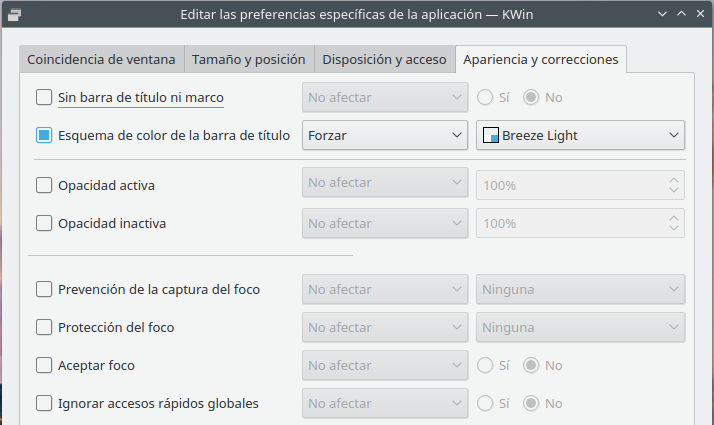The image size is (714, 425).
Task: Enable the 'Sin barra de título ni marco' checkbox
Action: point(44,98)
